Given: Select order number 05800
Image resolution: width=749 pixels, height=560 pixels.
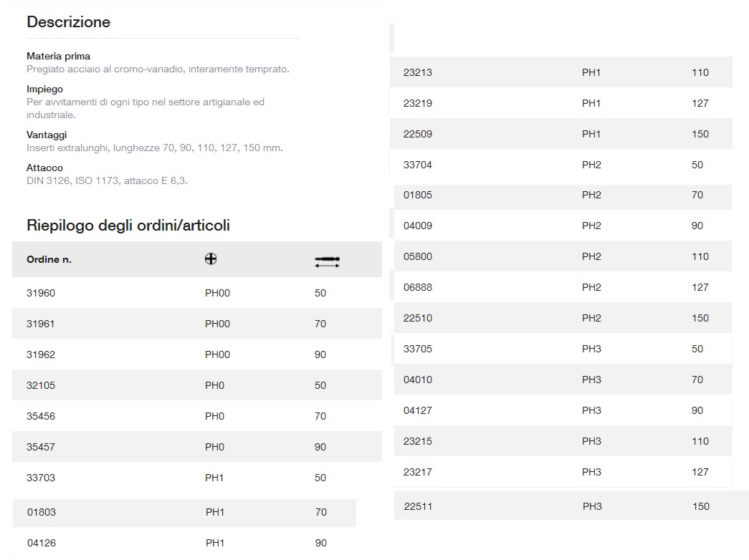Looking at the screenshot, I should pyautogui.click(x=418, y=256).
